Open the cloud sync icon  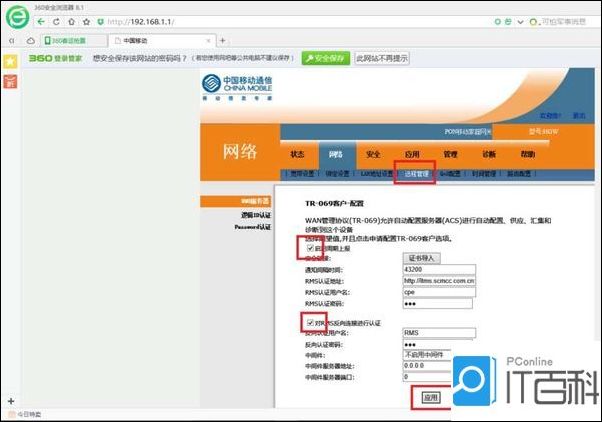click(31, 41)
